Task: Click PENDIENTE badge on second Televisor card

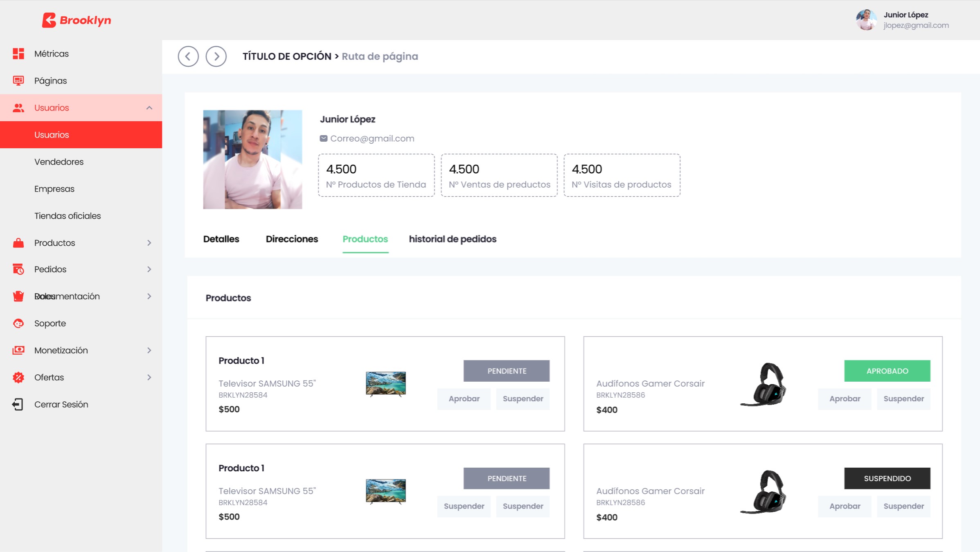Action: click(x=507, y=478)
